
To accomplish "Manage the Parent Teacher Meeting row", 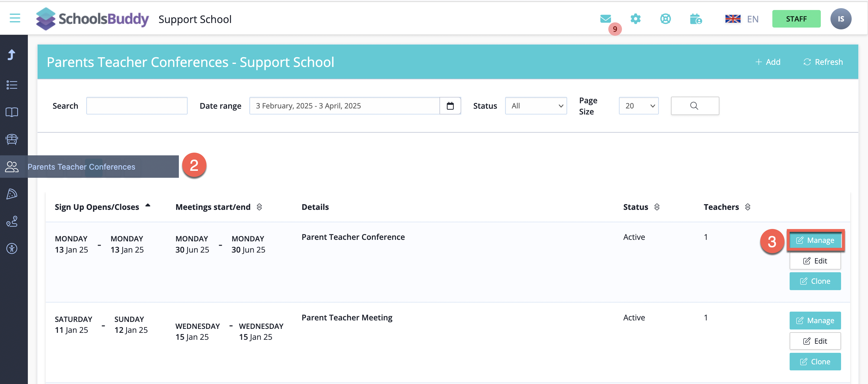I will [815, 321].
